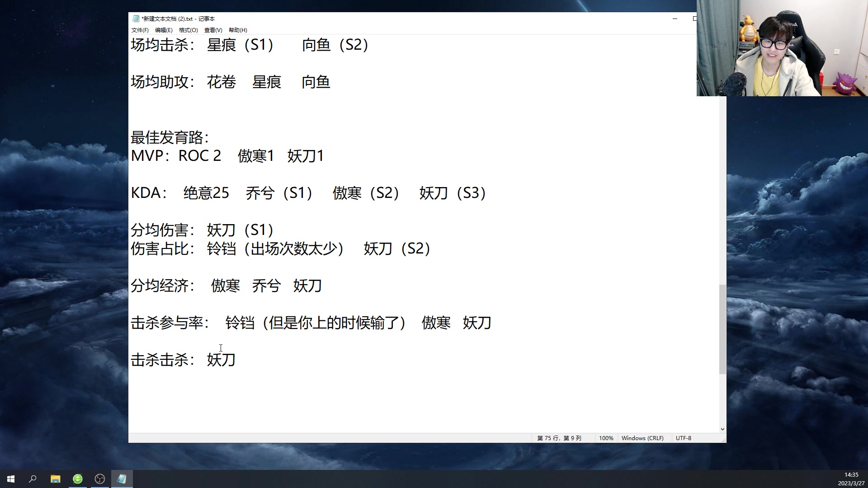Open the 格式(O) menu

188,30
